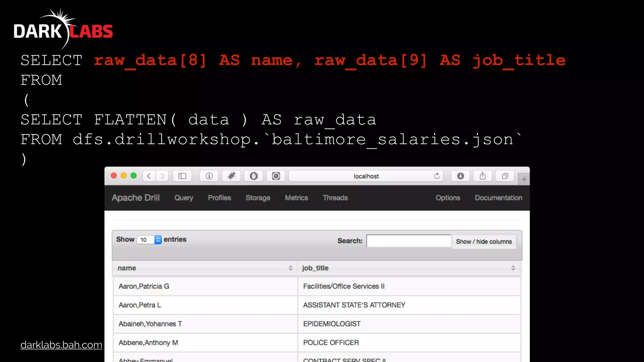This screenshot has width=644, height=362.
Task: Expand the Show entries count dropdown
Action: coord(149,240)
